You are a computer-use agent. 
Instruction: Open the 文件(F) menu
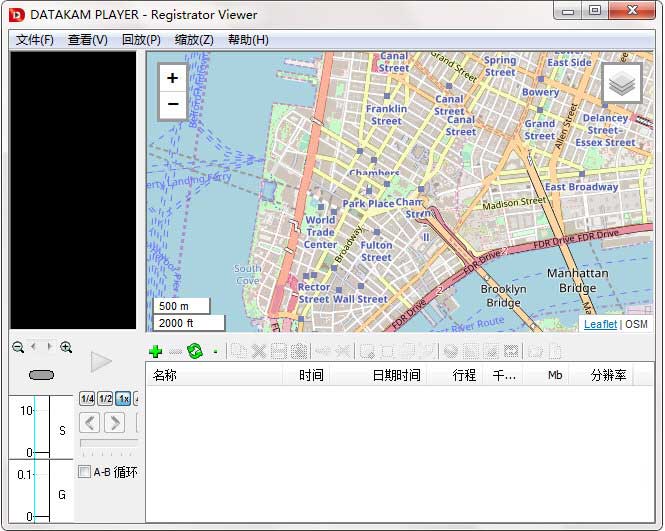point(35,40)
